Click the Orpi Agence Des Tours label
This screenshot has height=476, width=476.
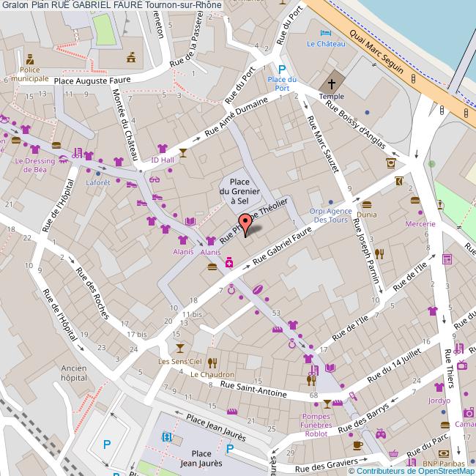click(332, 215)
